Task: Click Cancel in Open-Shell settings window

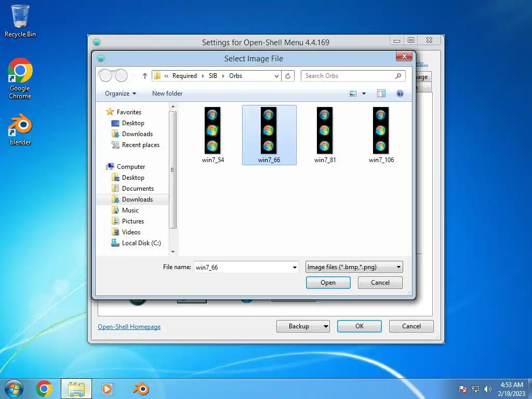Action: [411, 326]
